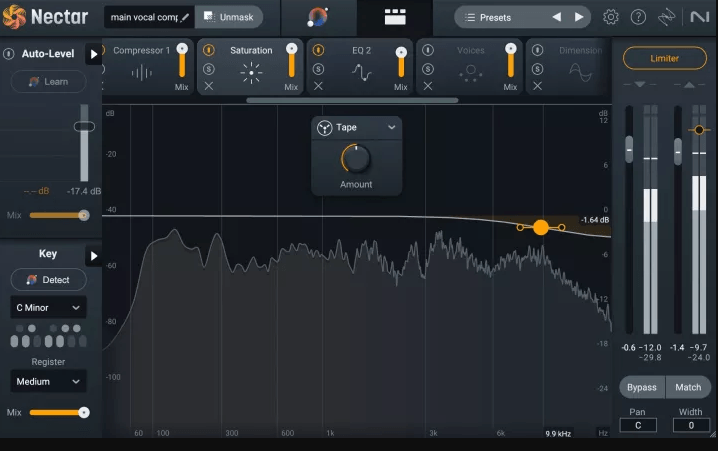The image size is (718, 451).
Task: Open the C Minor key dropdown
Action: 48,308
